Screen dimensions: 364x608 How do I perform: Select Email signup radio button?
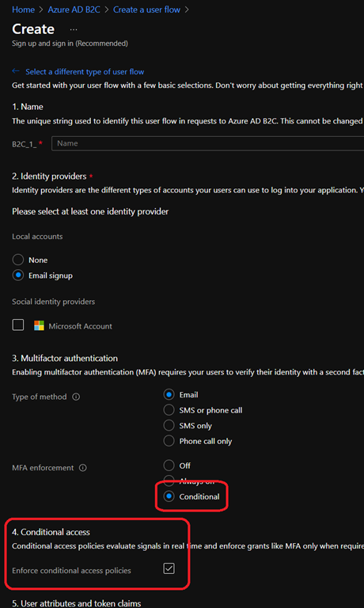tap(18, 275)
